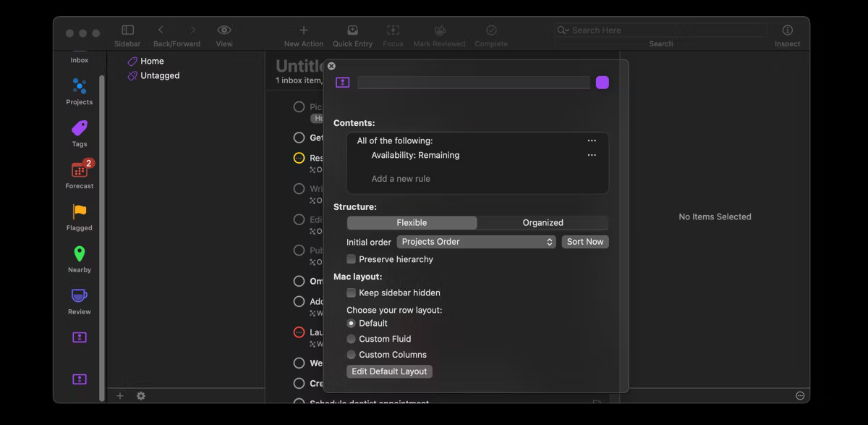Viewport: 868px width, 425px height.
Task: Switch structure to Organized
Action: [x=542, y=222]
